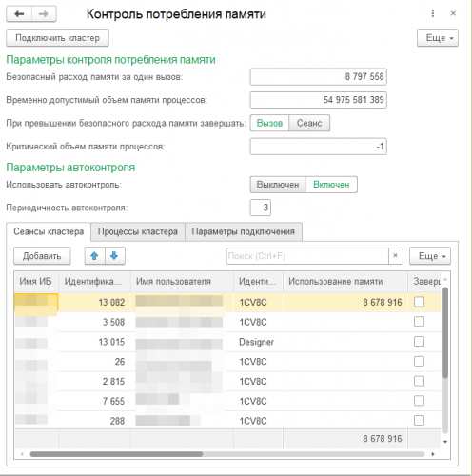Switch to the Сеансы кластера tab

coord(49,231)
